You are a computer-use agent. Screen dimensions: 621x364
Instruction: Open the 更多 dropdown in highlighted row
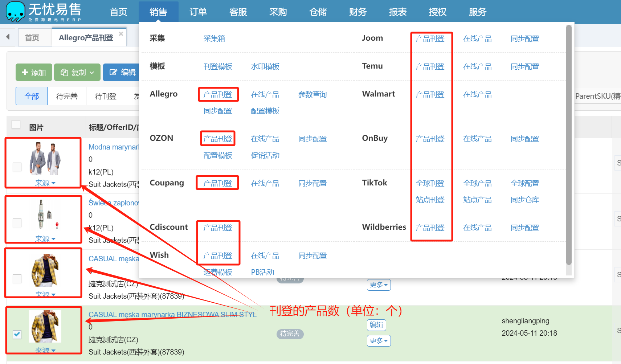coord(379,341)
